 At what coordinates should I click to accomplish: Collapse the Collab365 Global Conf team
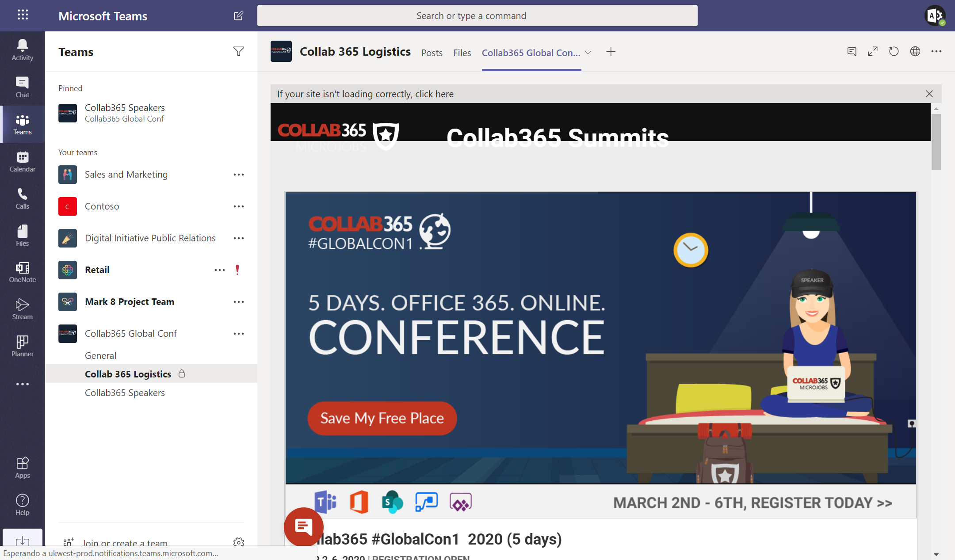(x=130, y=334)
